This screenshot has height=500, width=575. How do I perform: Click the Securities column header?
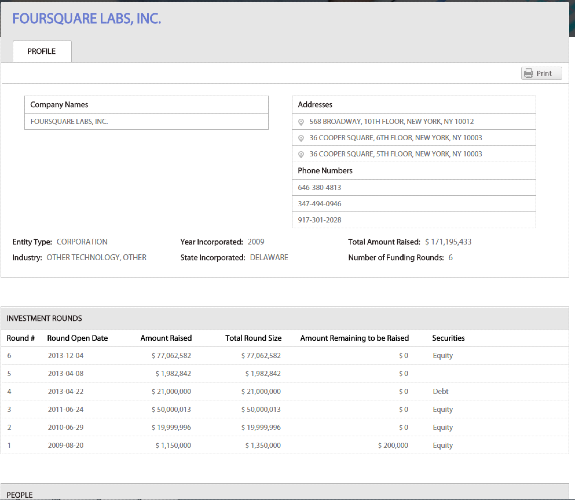pyautogui.click(x=448, y=338)
